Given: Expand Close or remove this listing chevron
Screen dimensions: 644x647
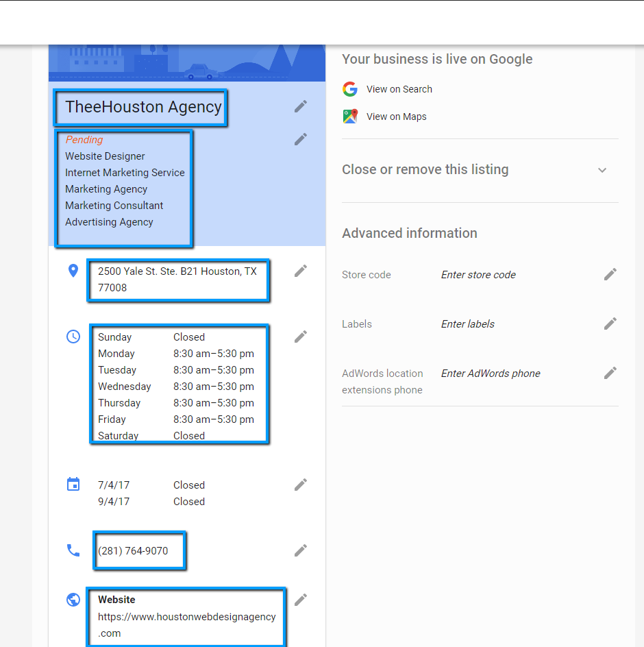Looking at the screenshot, I should [x=602, y=170].
